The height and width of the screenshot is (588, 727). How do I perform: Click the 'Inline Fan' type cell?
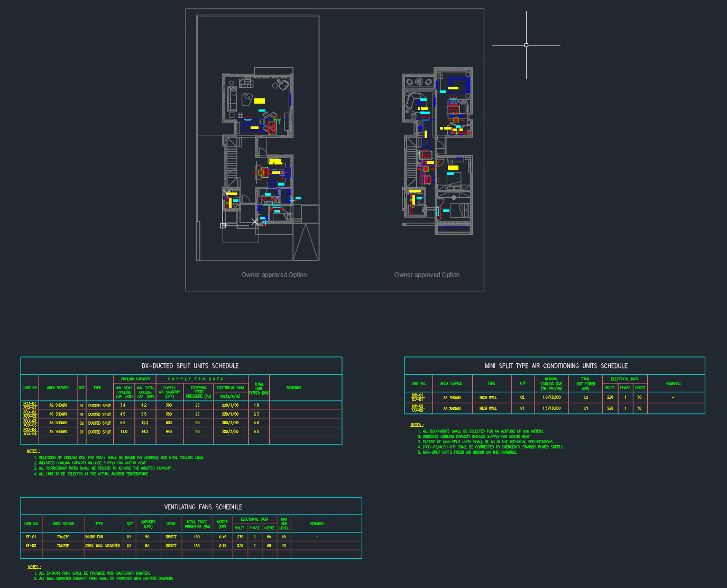95,537
